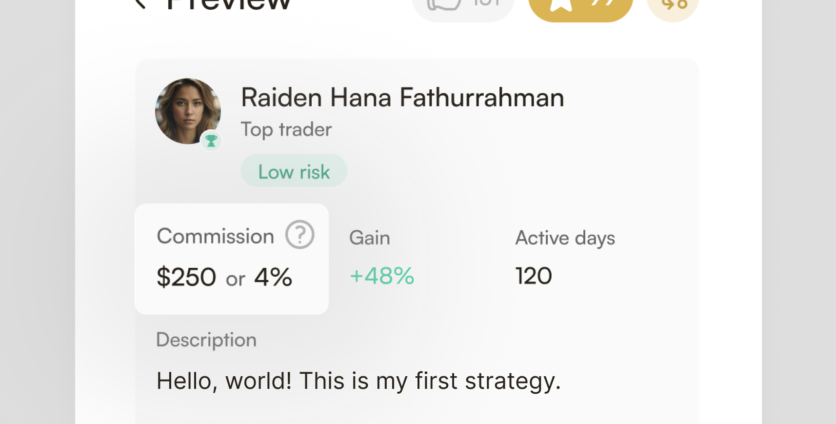Click the Low risk tag
Image resolution: width=836 pixels, height=424 pixels.
[x=294, y=171]
